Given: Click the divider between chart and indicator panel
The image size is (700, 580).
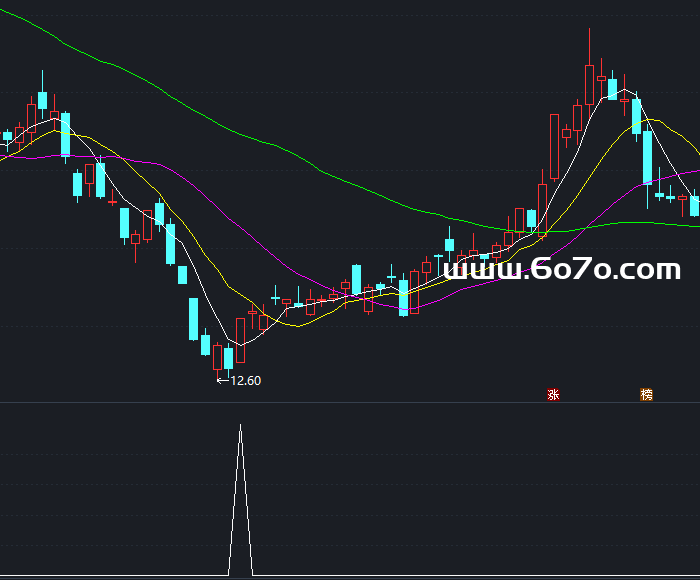Looking at the screenshot, I should 350,403.
